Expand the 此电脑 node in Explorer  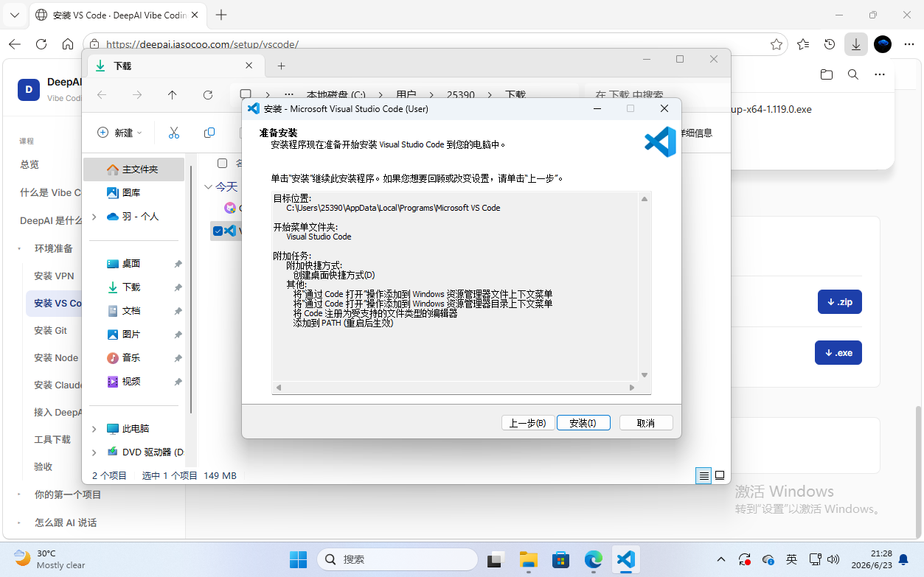click(x=94, y=429)
